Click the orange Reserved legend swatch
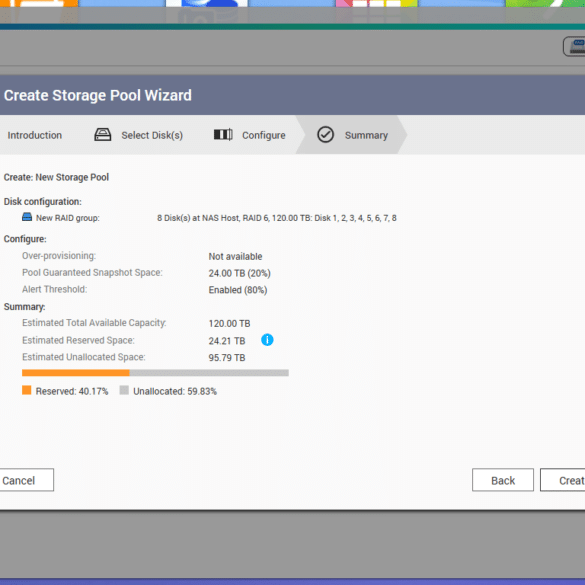Screen dimensions: 585x585 click(26, 390)
